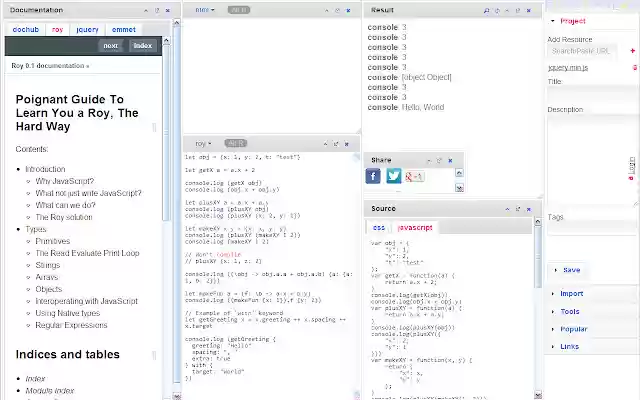Switch to the jquery documentation tab
This screenshot has width=640, height=400.
coord(87,29)
